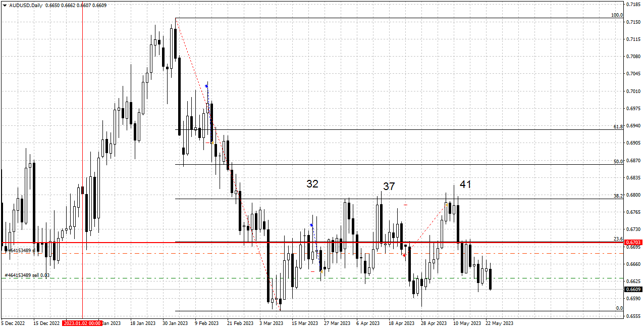Click the black 0.6609 current price tag
The width and height of the screenshot is (644, 329).
pos(633,290)
